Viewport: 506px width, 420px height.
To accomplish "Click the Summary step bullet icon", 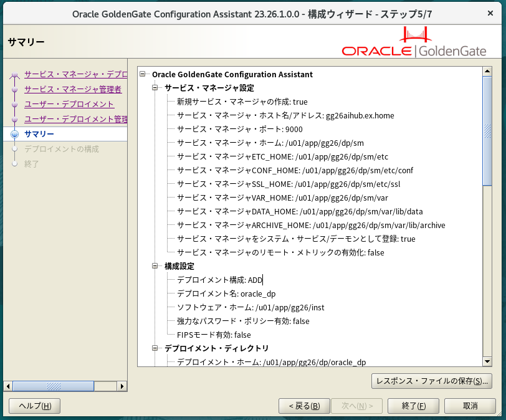I will tap(15, 135).
